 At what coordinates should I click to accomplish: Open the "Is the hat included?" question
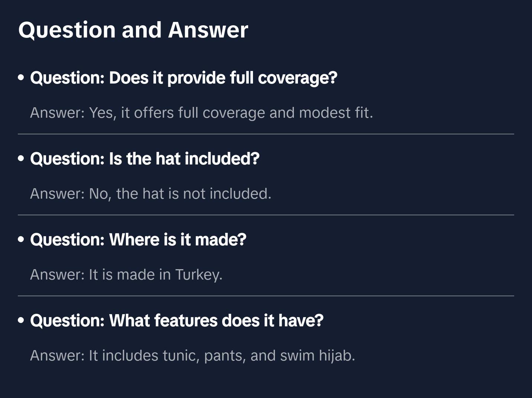click(145, 159)
